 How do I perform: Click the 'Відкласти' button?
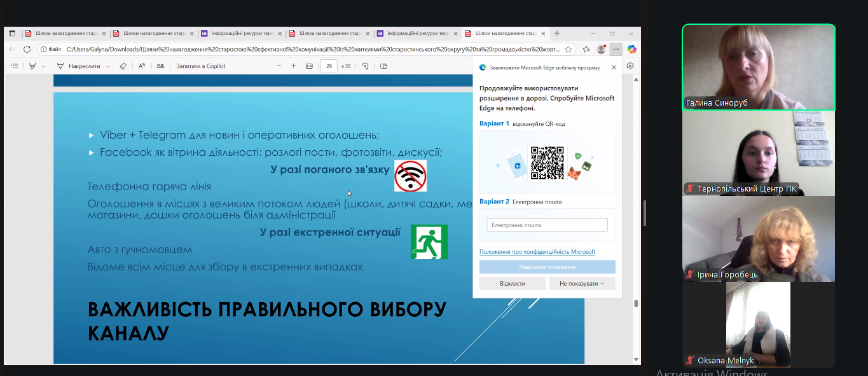click(513, 283)
